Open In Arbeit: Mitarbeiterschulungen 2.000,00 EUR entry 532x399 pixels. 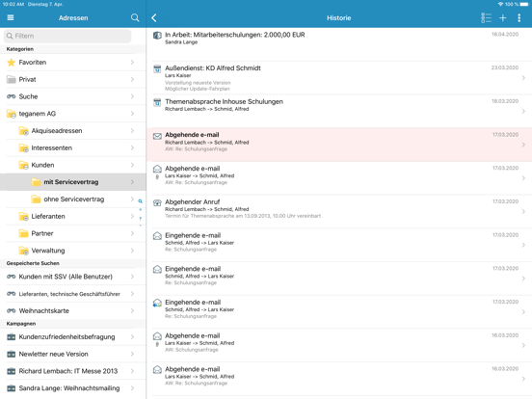tap(339, 44)
